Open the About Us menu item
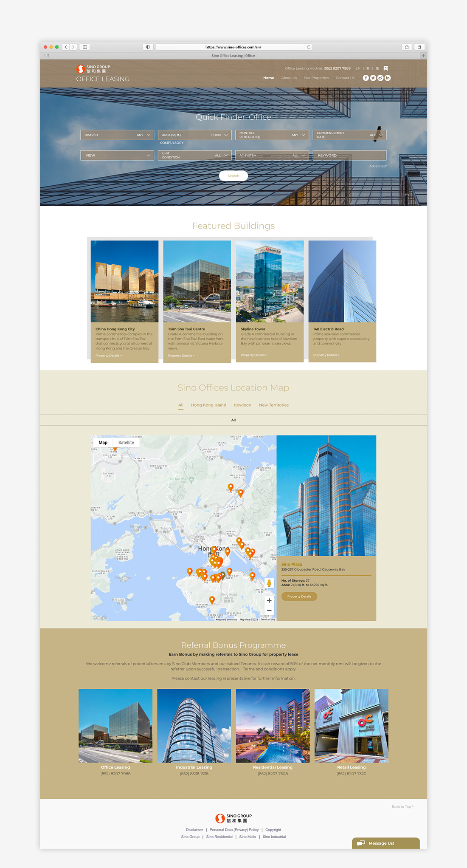The image size is (467, 868). 289,78
